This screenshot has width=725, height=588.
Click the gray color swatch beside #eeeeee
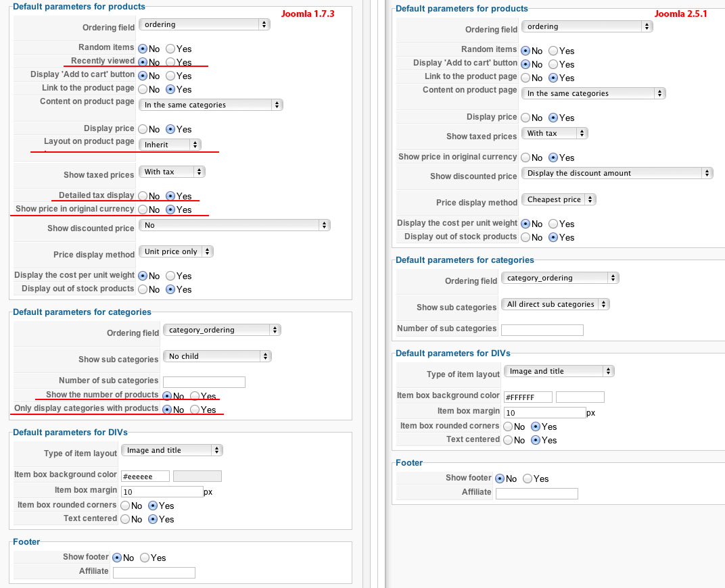197,476
